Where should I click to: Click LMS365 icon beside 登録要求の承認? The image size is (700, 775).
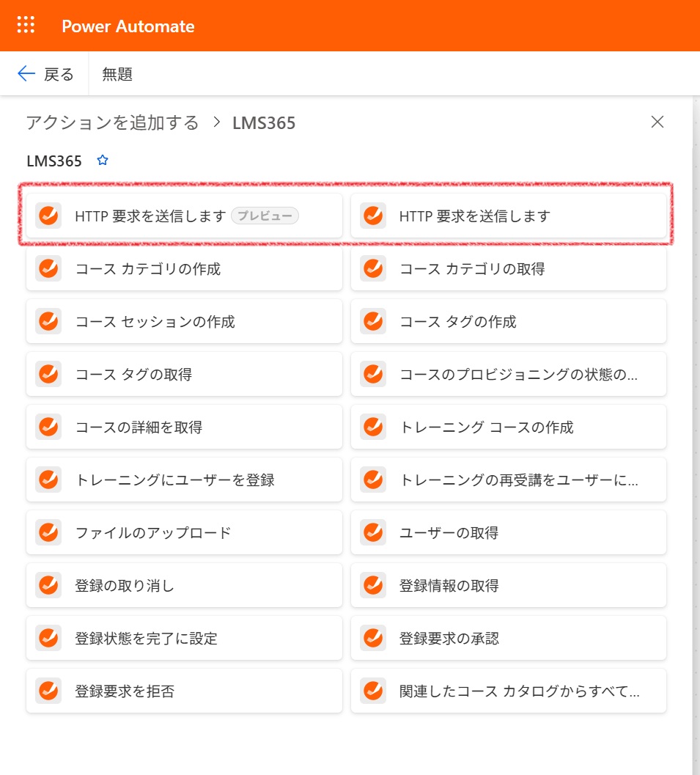[x=373, y=639]
